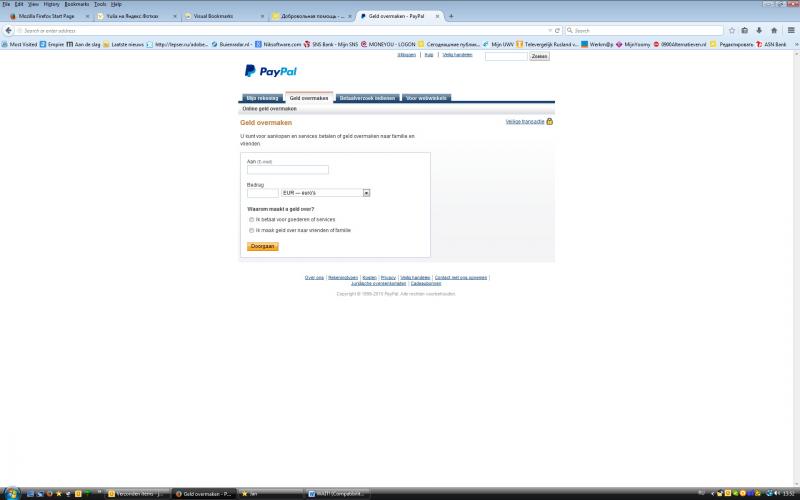Image resolution: width=800 pixels, height=500 pixels.
Task: Switch to the Mijn rekening tab
Action: (262, 98)
